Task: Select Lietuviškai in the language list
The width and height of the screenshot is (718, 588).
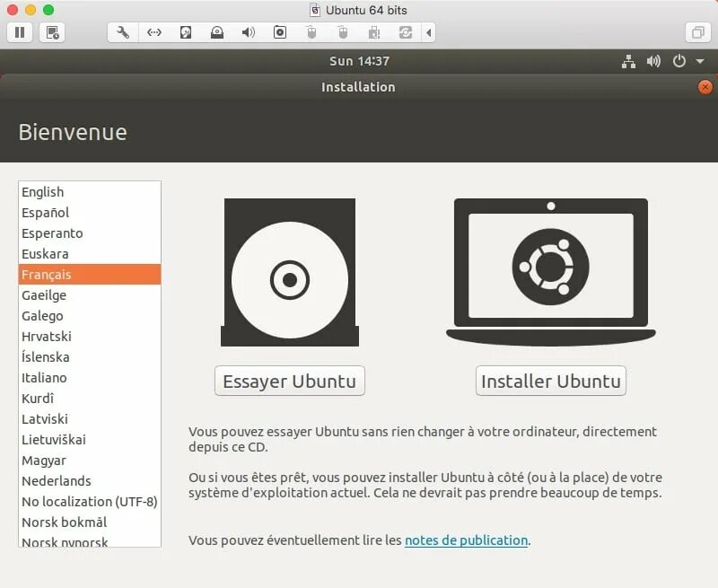Action: click(x=90, y=439)
